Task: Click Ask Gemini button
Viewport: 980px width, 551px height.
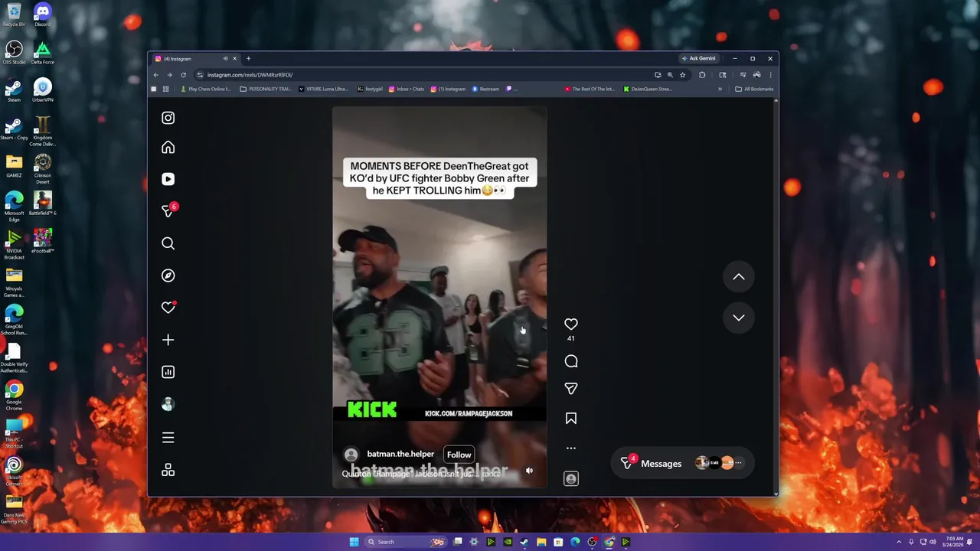Action: coord(698,58)
